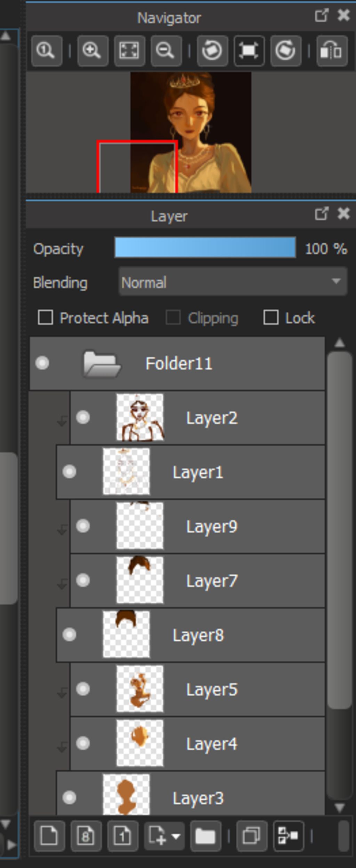Open the Blending mode dropdown
The image size is (356, 868).
(x=233, y=282)
